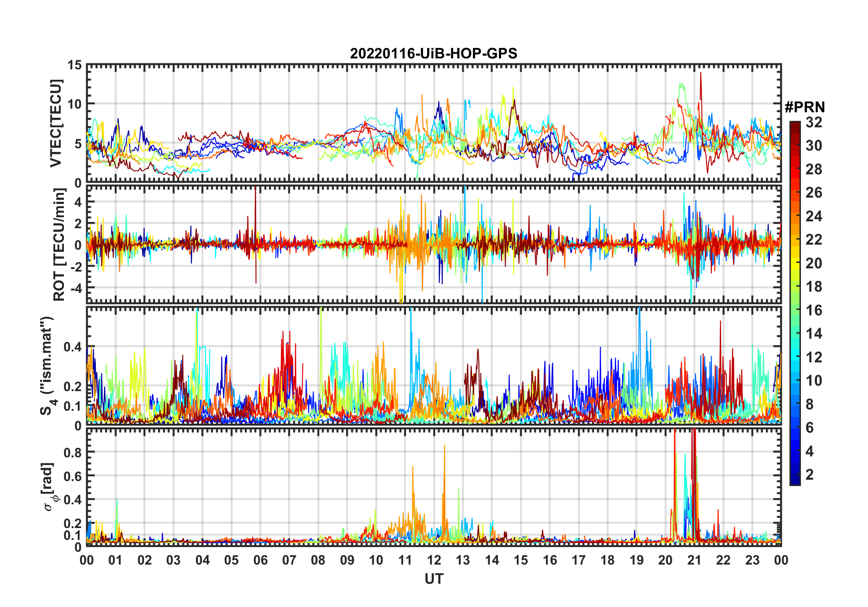Click colorbar tick label 28
This screenshot has height=607, width=868.
(x=814, y=169)
